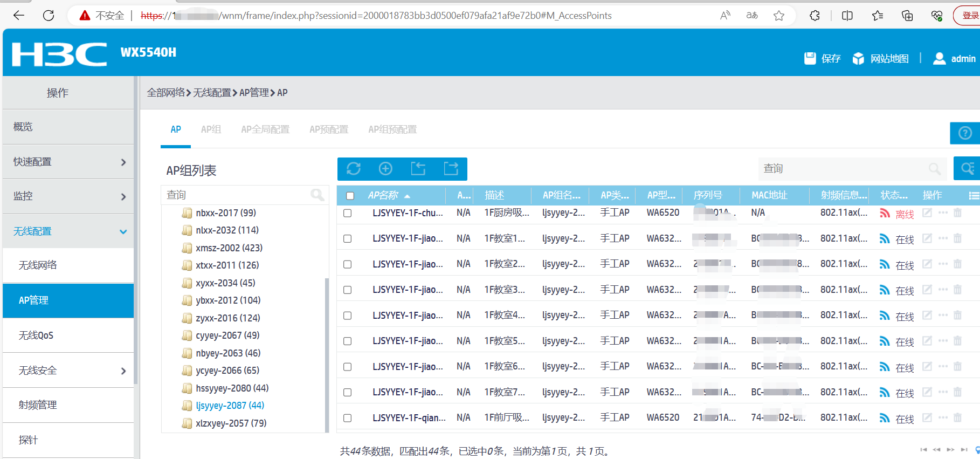Image resolution: width=980 pixels, height=459 pixels.
Task: Sort the table by AP名称 column
Action: click(383, 195)
